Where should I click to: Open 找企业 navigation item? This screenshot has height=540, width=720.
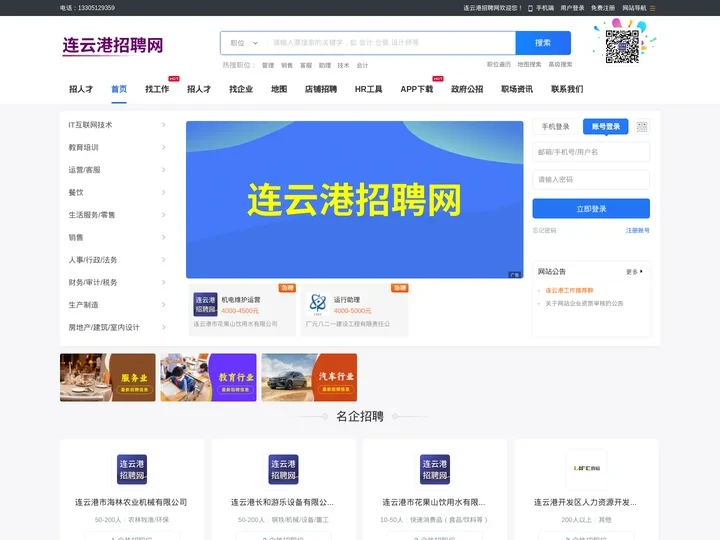tap(241, 89)
